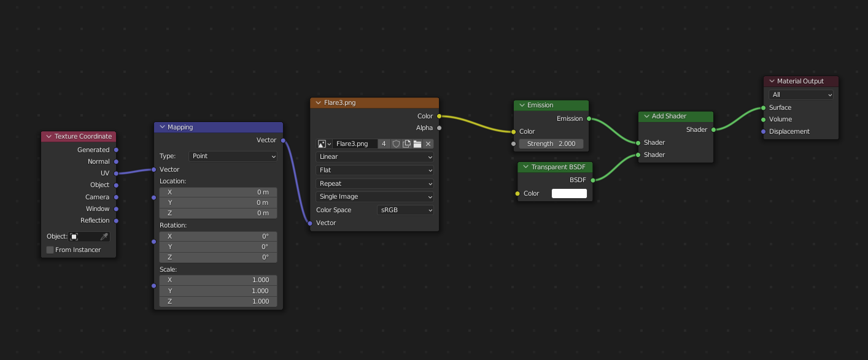Click the image user count 4 button

click(384, 144)
